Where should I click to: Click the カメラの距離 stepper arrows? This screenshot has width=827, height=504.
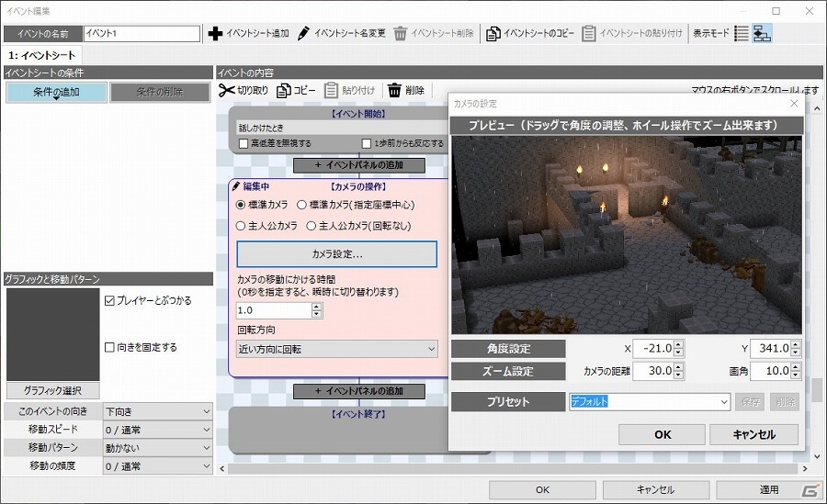pyautogui.click(x=679, y=371)
